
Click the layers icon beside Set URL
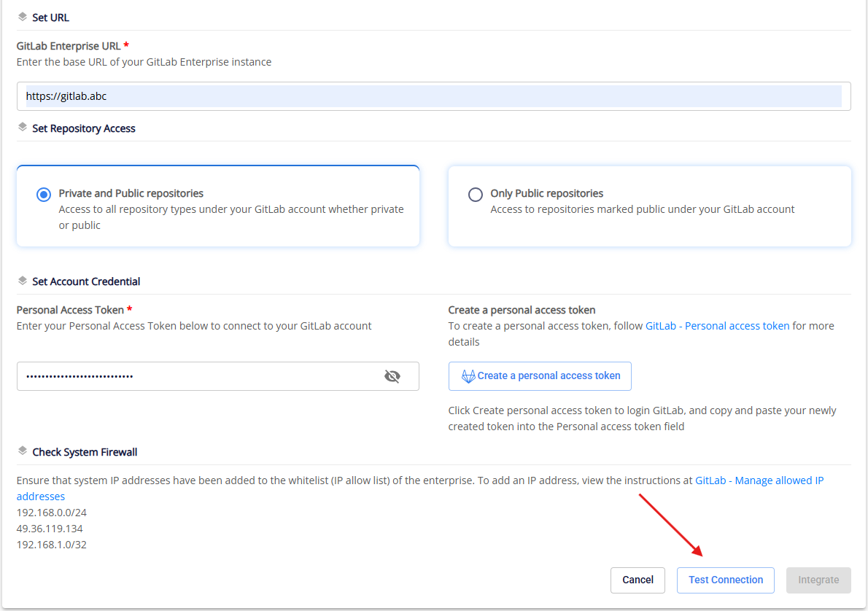coord(23,17)
